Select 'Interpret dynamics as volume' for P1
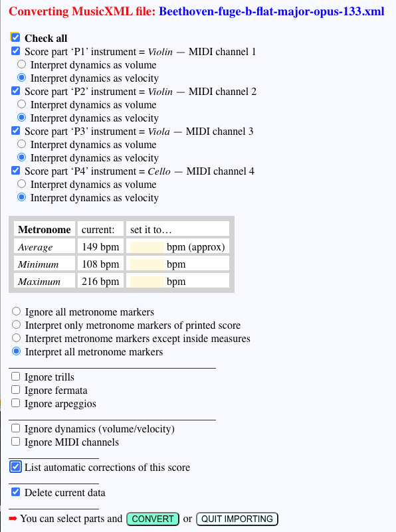 21,64
